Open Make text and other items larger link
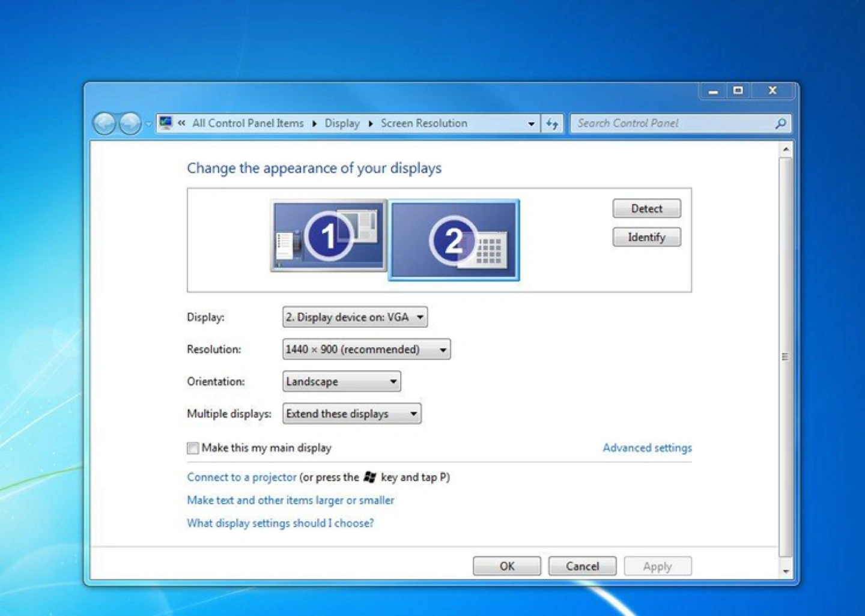 coord(290,500)
